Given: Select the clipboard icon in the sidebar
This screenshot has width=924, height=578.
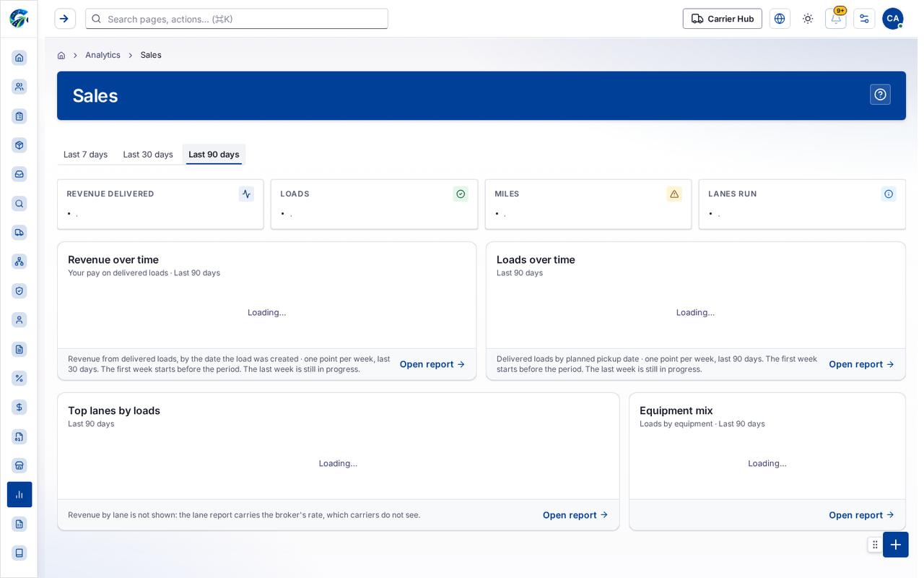Looking at the screenshot, I should [19, 116].
